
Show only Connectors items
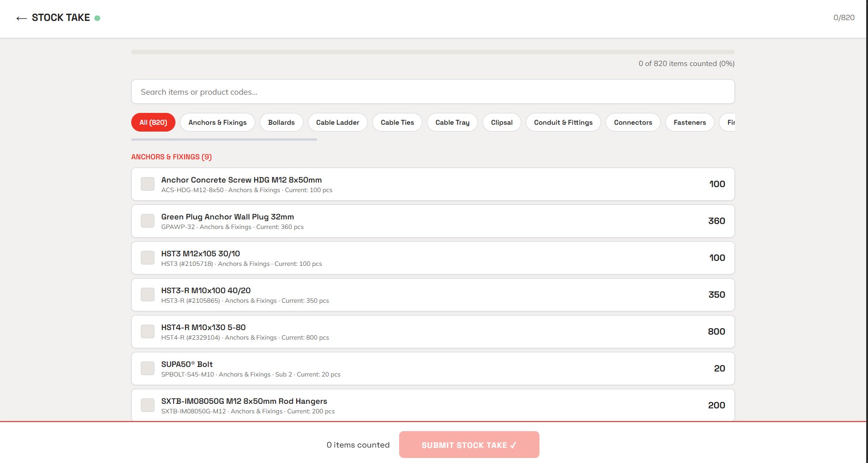(x=633, y=122)
